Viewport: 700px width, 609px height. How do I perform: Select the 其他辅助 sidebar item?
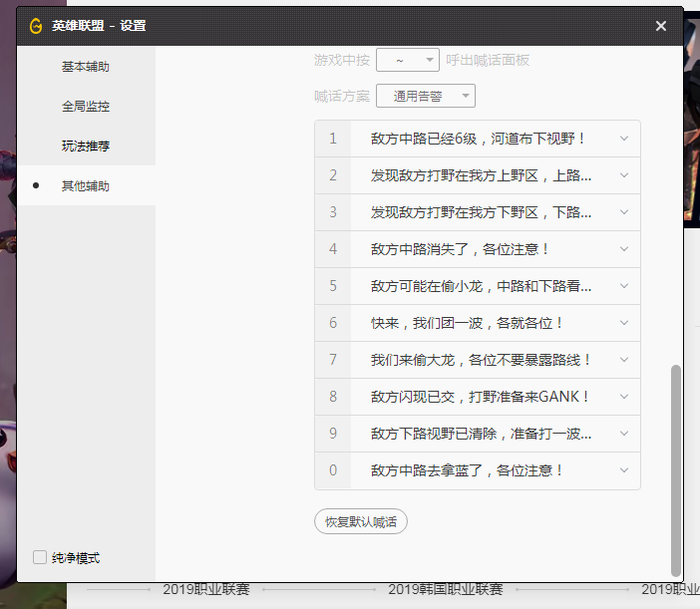point(86,185)
